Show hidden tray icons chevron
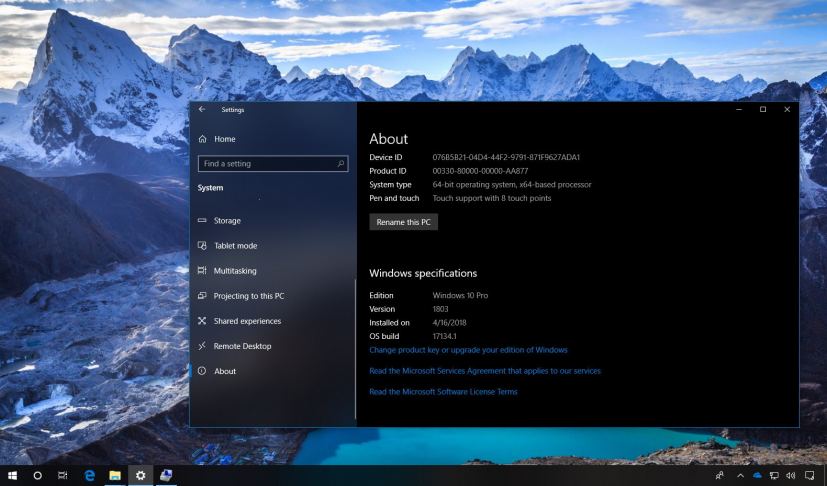827x486 pixels. click(741, 475)
